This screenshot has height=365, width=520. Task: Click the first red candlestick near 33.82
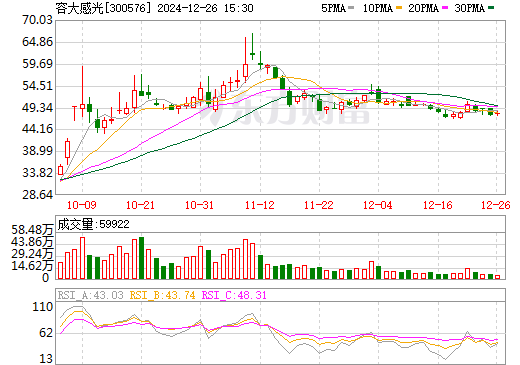60,170
